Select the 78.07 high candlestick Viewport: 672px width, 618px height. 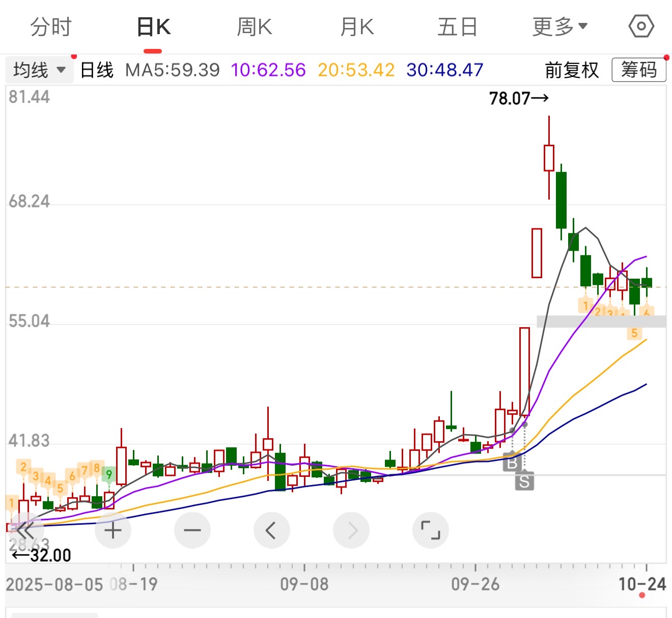pyautogui.click(x=549, y=158)
